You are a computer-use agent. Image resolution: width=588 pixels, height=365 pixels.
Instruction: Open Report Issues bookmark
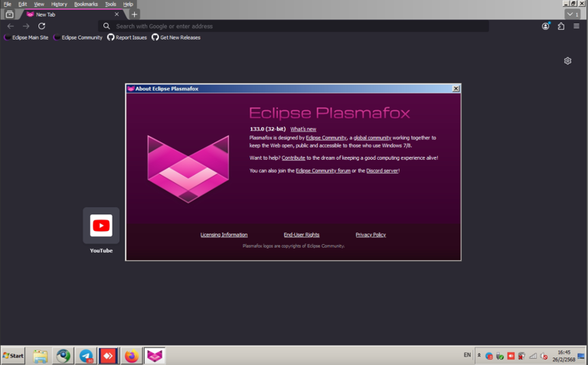pyautogui.click(x=127, y=37)
